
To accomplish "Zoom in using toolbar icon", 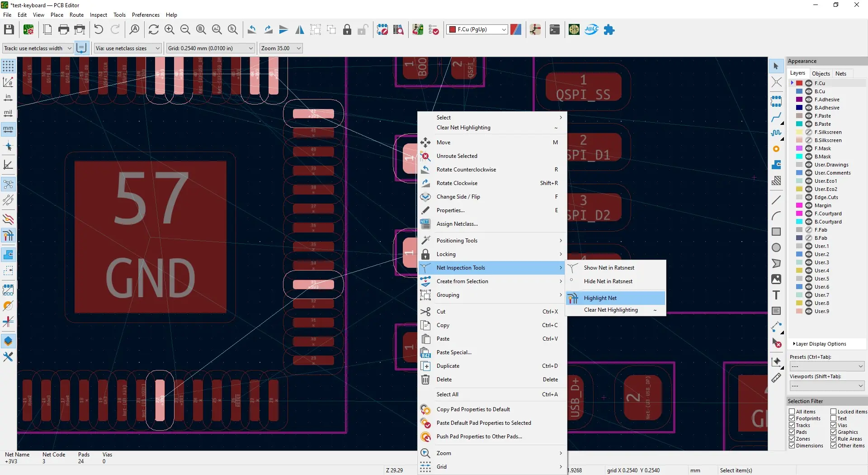I will tap(170, 30).
